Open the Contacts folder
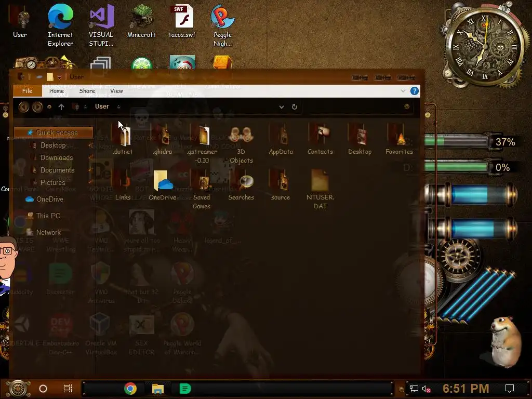This screenshot has height=399, width=532. (320, 140)
